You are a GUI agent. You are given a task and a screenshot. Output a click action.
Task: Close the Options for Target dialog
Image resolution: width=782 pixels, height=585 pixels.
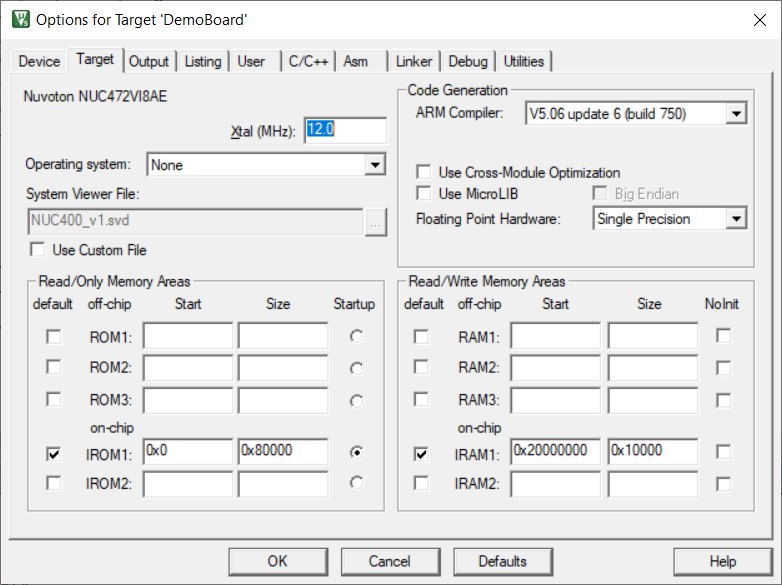pos(760,20)
